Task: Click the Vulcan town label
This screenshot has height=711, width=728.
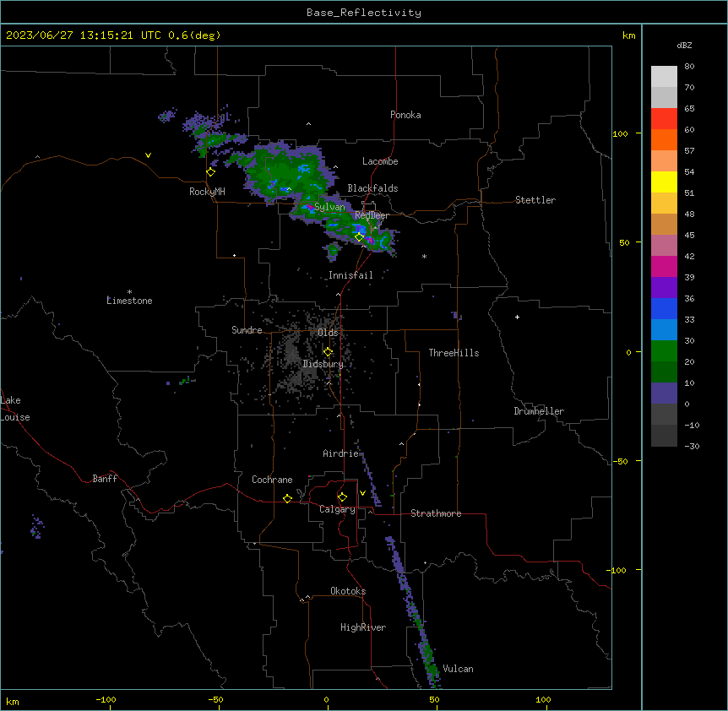Action: pos(459,669)
